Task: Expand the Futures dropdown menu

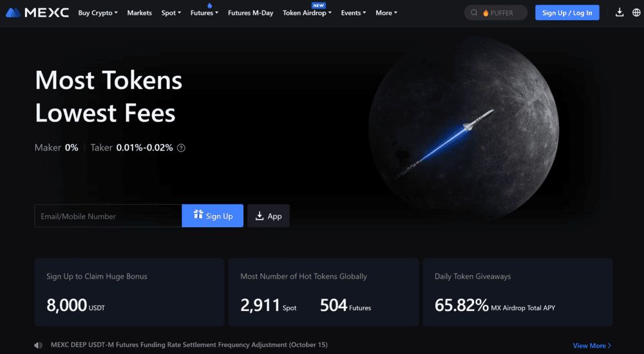Action: 204,13
